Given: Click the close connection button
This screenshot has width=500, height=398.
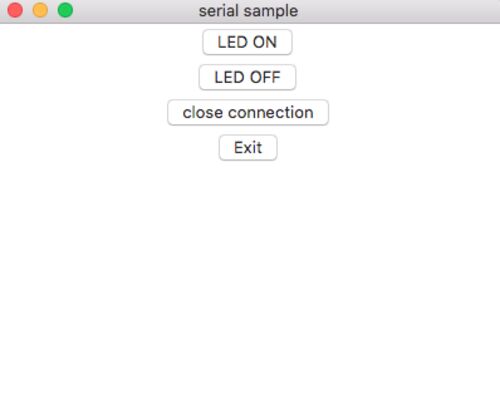Looking at the screenshot, I should point(248,113).
